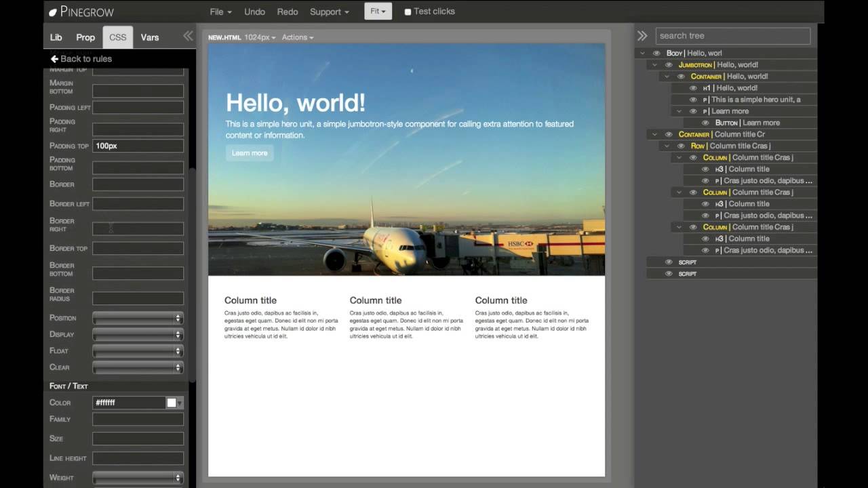Collapse the Body tree node
The width and height of the screenshot is (868, 488).
[x=642, y=53]
